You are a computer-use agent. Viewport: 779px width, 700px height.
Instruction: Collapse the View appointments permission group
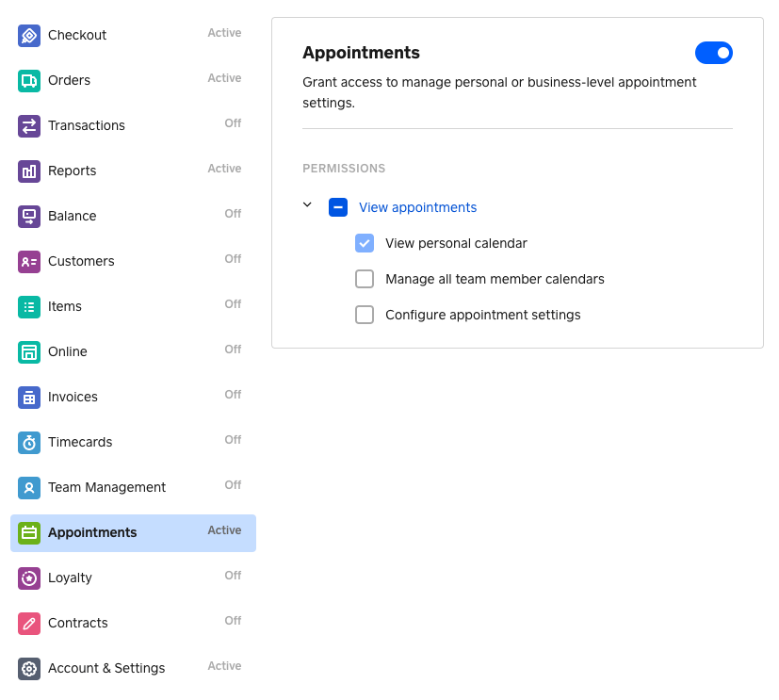click(307, 204)
